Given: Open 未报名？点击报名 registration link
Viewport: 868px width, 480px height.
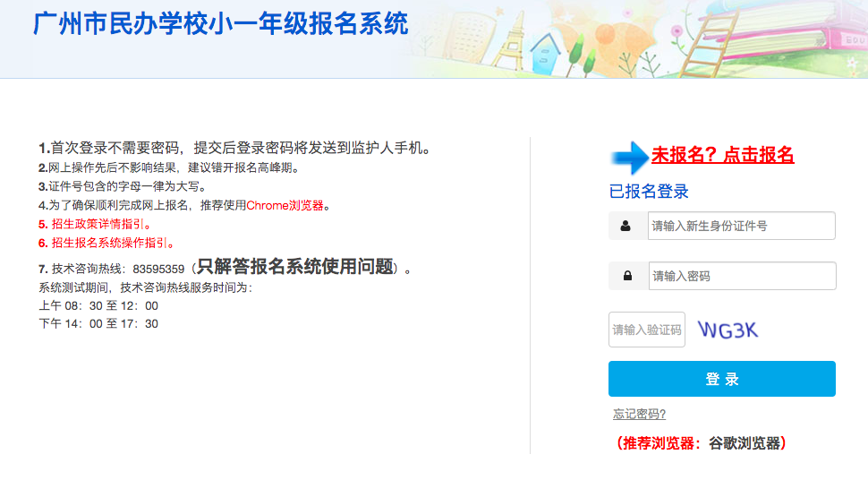Looking at the screenshot, I should pos(722,155).
